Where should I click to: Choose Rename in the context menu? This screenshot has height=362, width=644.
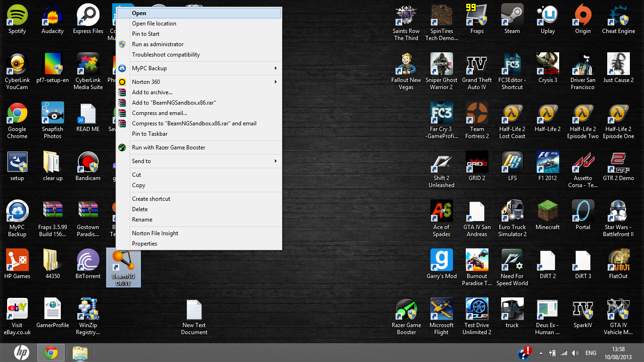coord(198,220)
